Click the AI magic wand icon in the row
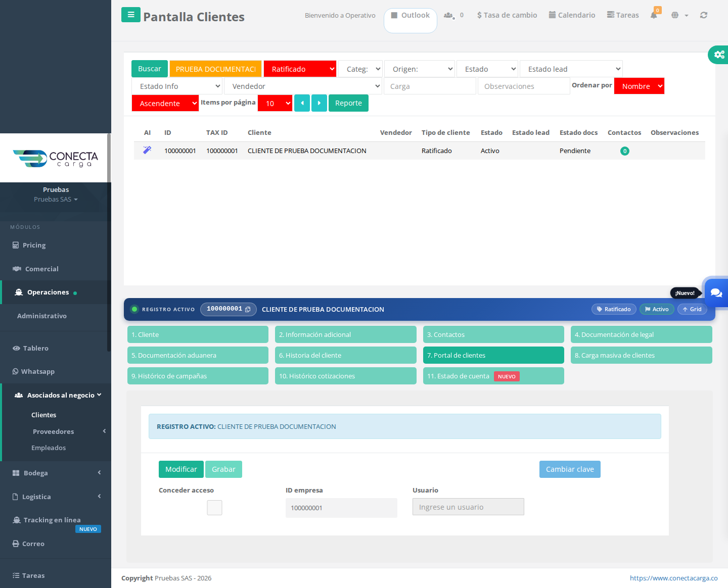 (x=147, y=150)
